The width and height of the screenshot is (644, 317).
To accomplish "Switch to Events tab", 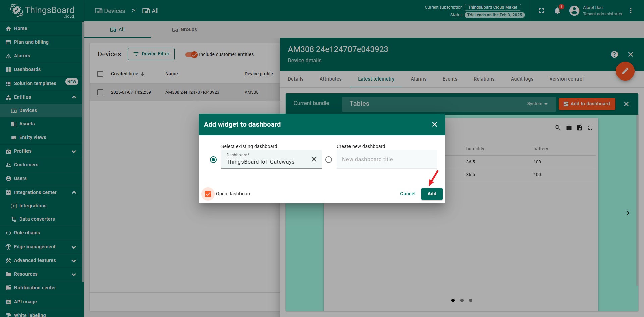I will coord(450,79).
